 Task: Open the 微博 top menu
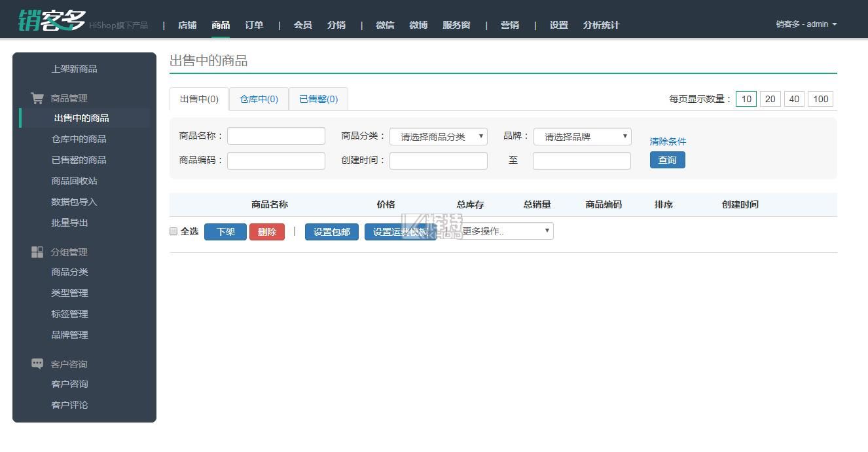(x=418, y=25)
